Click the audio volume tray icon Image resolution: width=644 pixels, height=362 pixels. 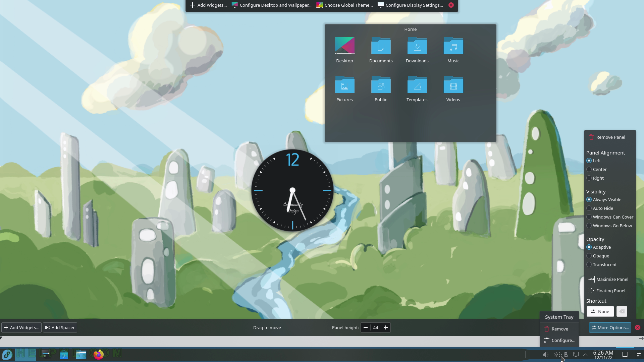click(546, 355)
